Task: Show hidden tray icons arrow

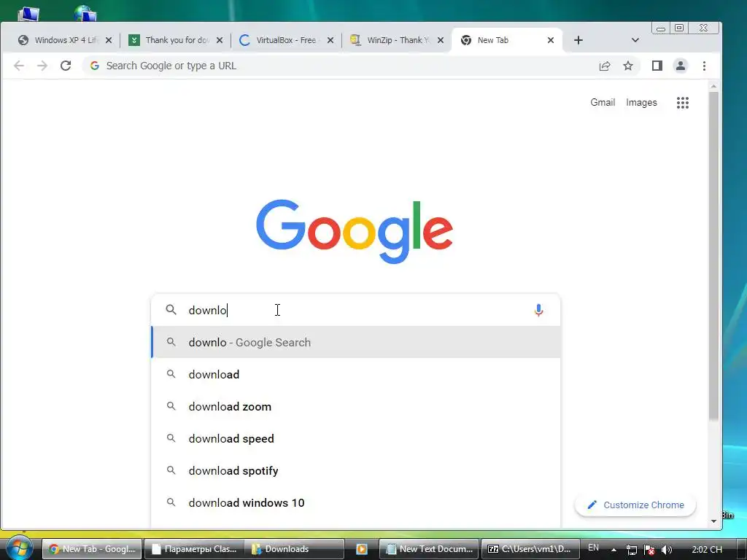Action: click(x=614, y=550)
